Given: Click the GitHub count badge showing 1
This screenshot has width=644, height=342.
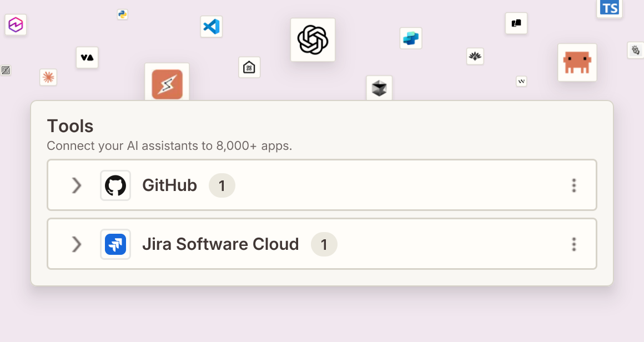Looking at the screenshot, I should 222,185.
